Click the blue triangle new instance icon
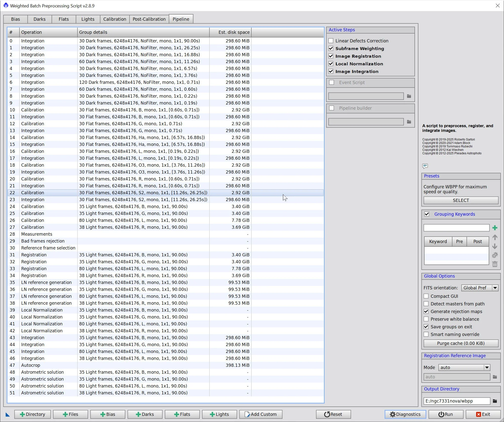The height and width of the screenshot is (422, 504). point(7,415)
